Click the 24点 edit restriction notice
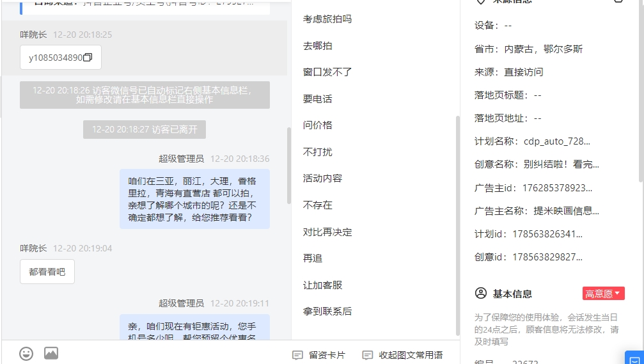 546,329
